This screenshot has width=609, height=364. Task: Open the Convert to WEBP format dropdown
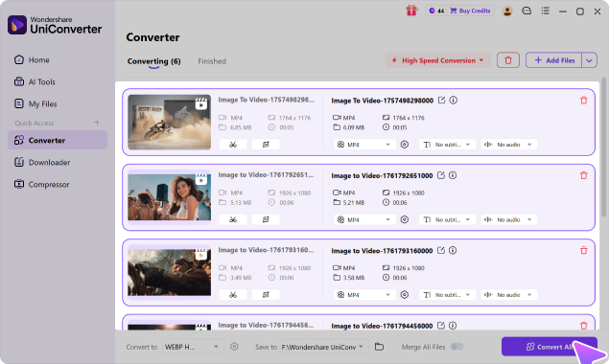[193, 347]
